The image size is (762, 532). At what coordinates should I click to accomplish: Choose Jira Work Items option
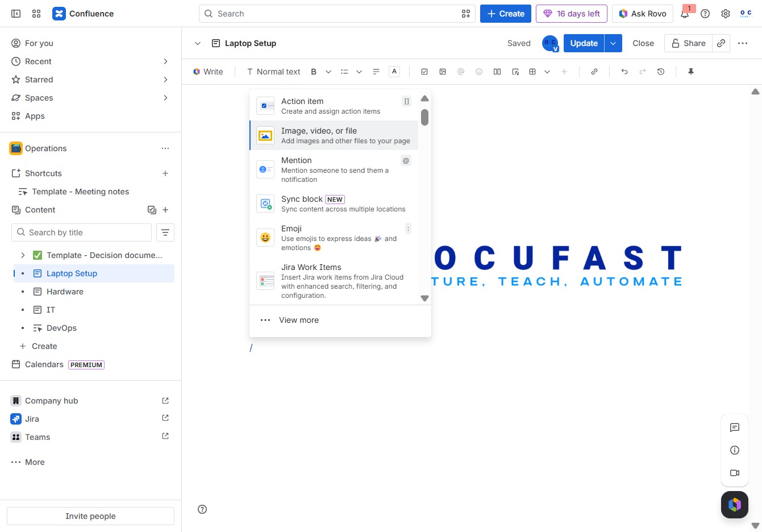point(334,281)
